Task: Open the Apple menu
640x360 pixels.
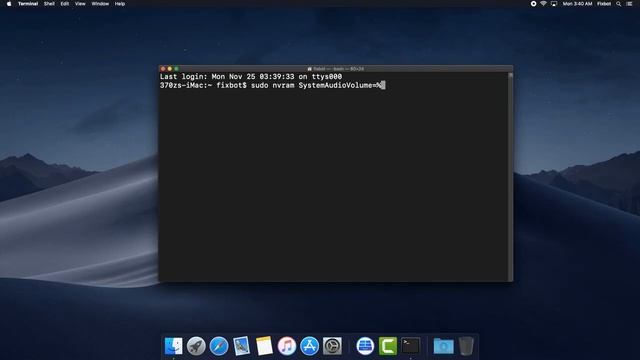Action: 9,4
